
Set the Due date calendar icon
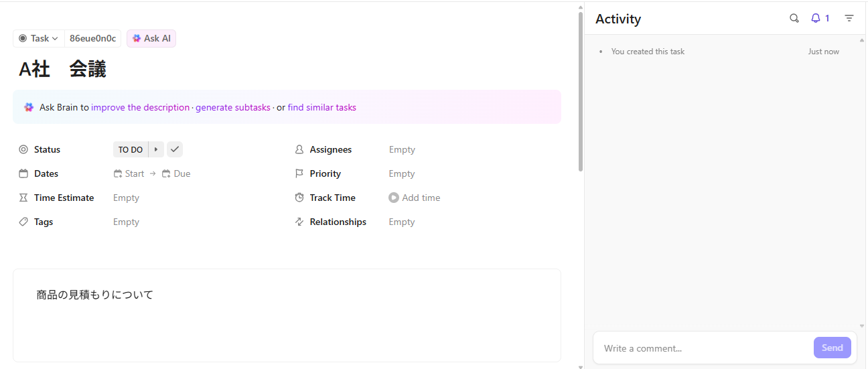tap(167, 174)
